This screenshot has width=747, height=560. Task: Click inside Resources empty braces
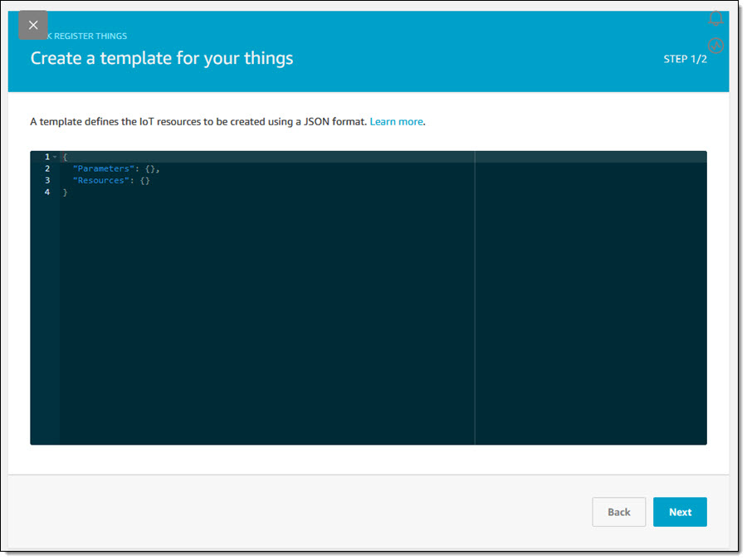click(145, 180)
